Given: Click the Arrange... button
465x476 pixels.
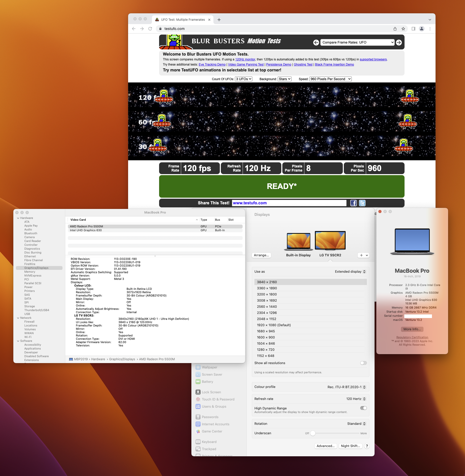Looking at the screenshot, I should [x=261, y=255].
